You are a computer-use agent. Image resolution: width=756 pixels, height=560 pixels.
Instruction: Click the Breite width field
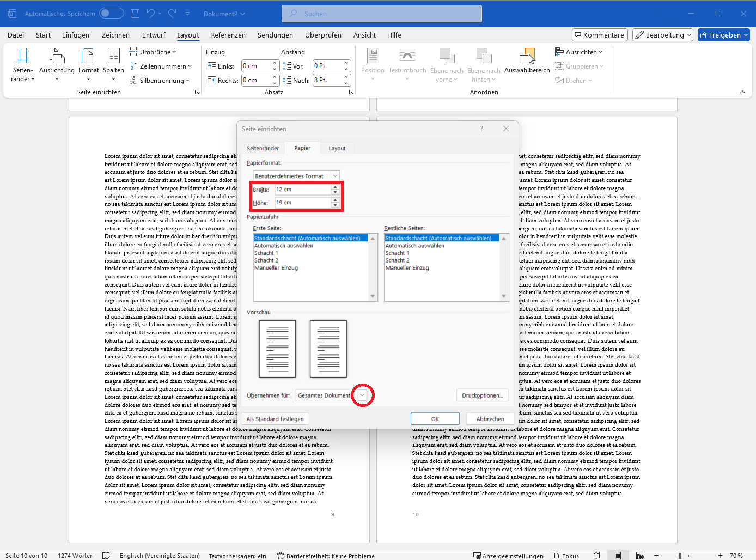point(303,190)
